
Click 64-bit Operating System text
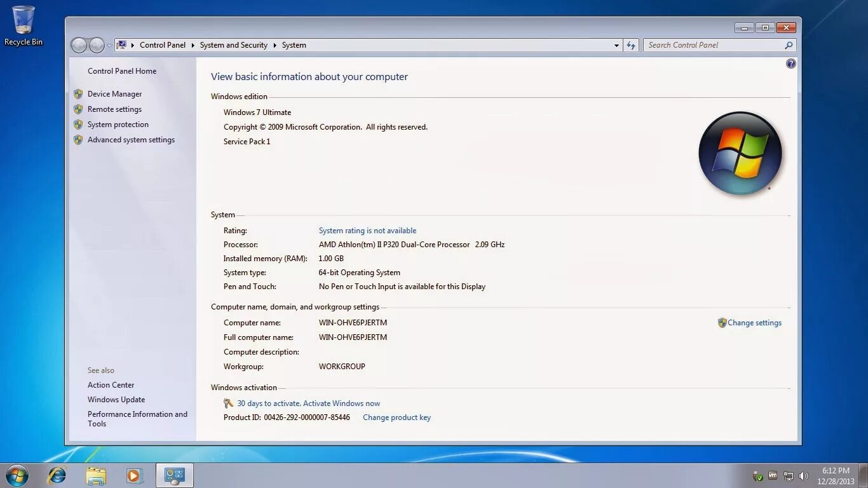click(359, 273)
